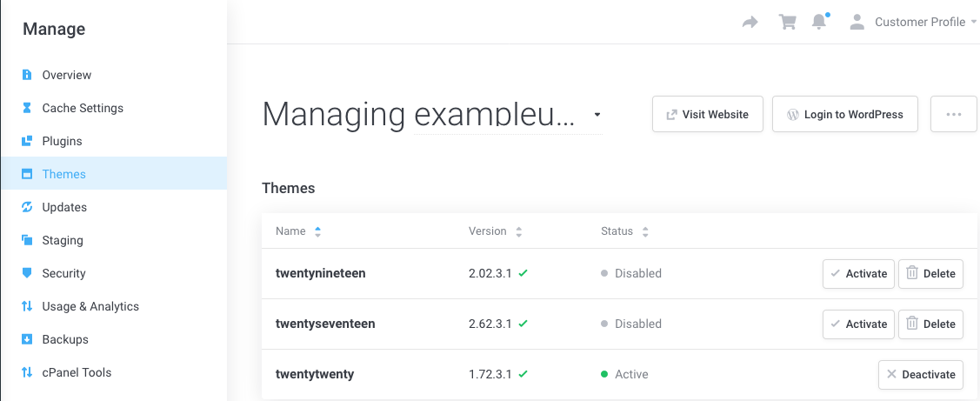The width and height of the screenshot is (980, 401).
Task: Open the Backups sidebar item
Action: 65,339
